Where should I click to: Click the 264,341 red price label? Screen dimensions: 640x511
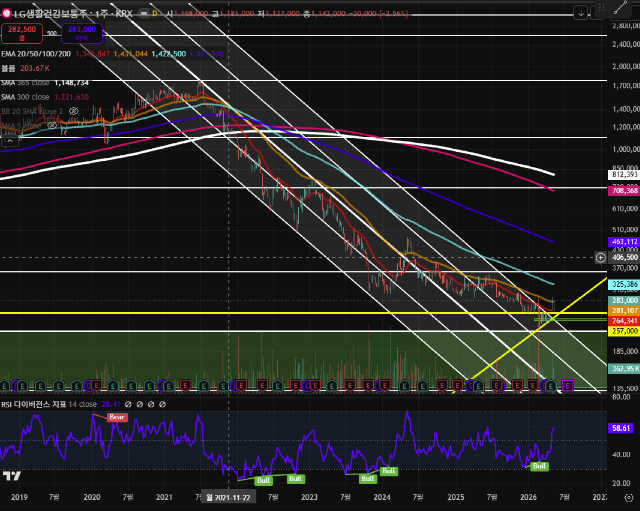(624, 321)
